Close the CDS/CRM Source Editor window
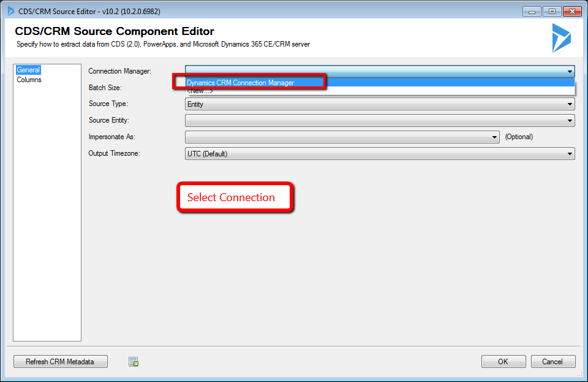Image resolution: width=588 pixels, height=382 pixels. pyautogui.click(x=572, y=12)
